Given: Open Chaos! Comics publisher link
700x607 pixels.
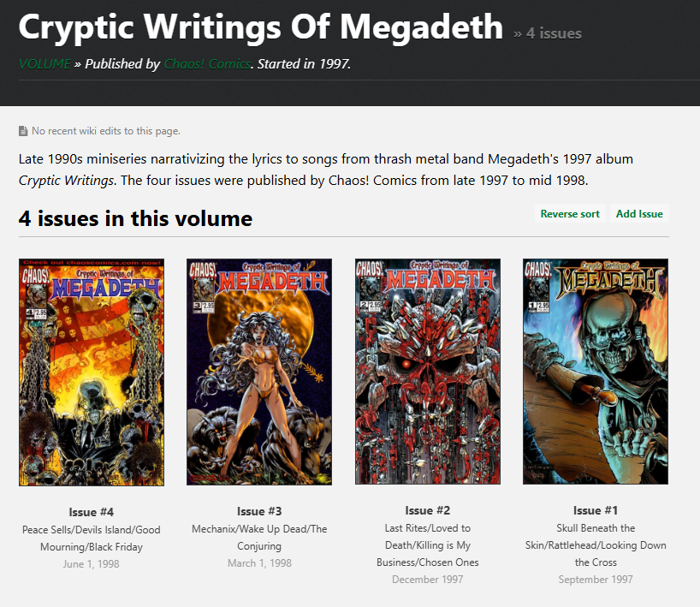Looking at the screenshot, I should pos(207,64).
